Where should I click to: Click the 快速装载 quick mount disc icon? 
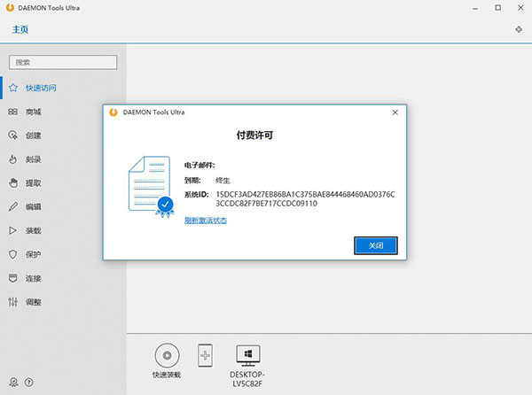(x=167, y=355)
